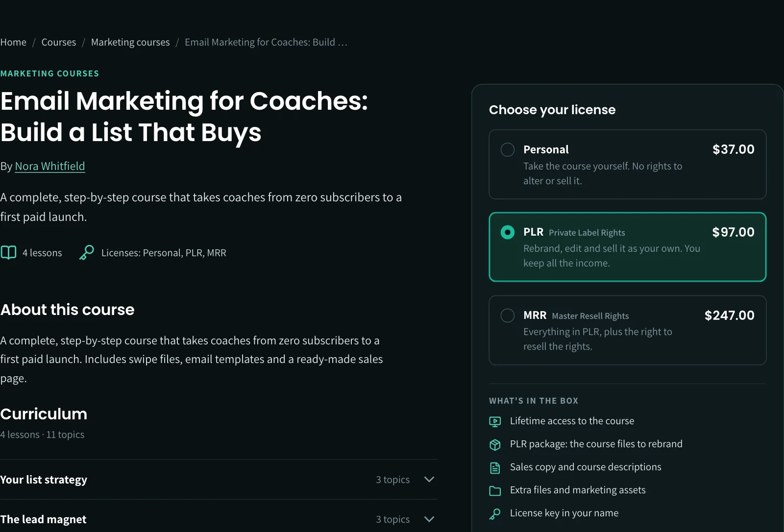This screenshot has width=784, height=532.
Task: Click the PLR package box icon
Action: (x=495, y=444)
